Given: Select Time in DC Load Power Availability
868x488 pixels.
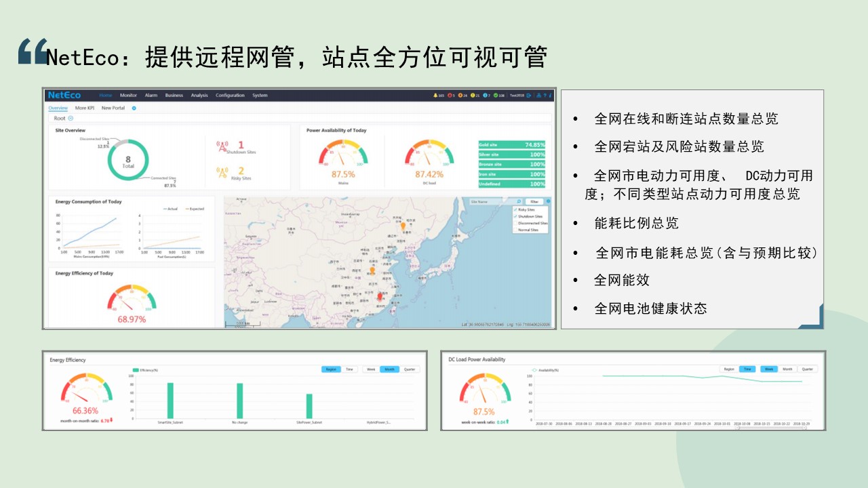Looking at the screenshot, I should (x=747, y=369).
